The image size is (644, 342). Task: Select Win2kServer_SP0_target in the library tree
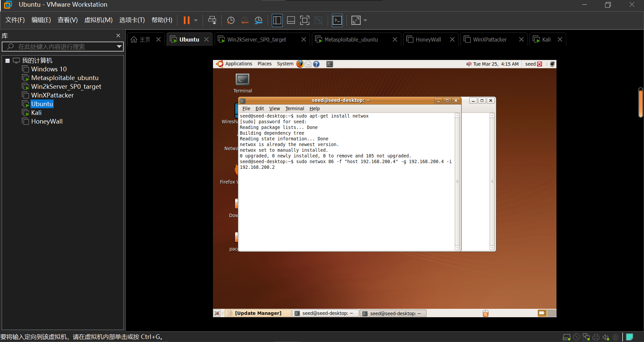pos(66,86)
